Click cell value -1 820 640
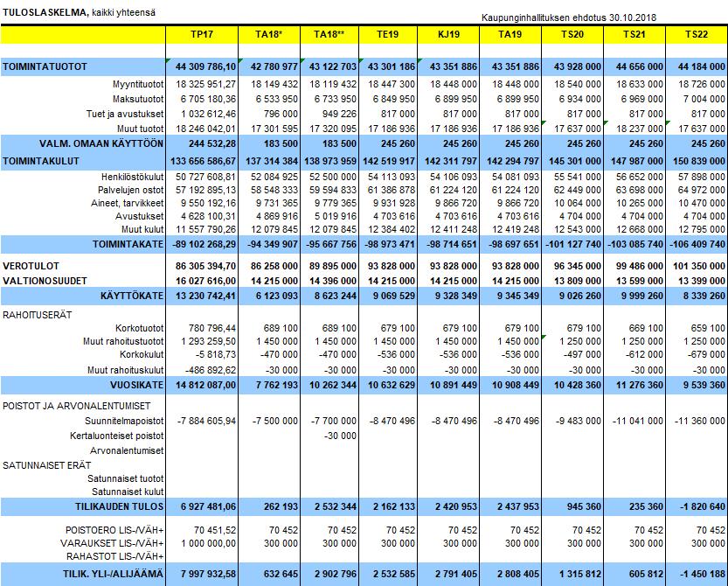The height and width of the screenshot is (586, 728). coord(703,507)
